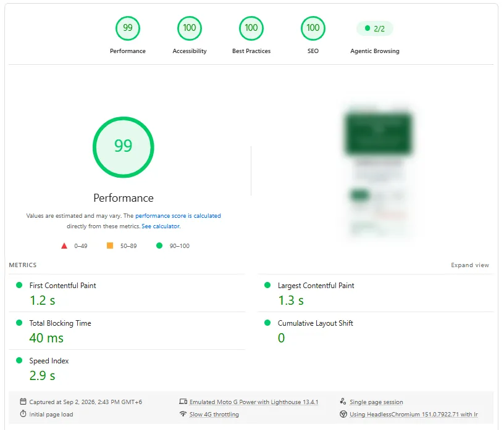Go to the Best Practices category label
Image resolution: width=504 pixels, height=430 pixels.
[251, 51]
